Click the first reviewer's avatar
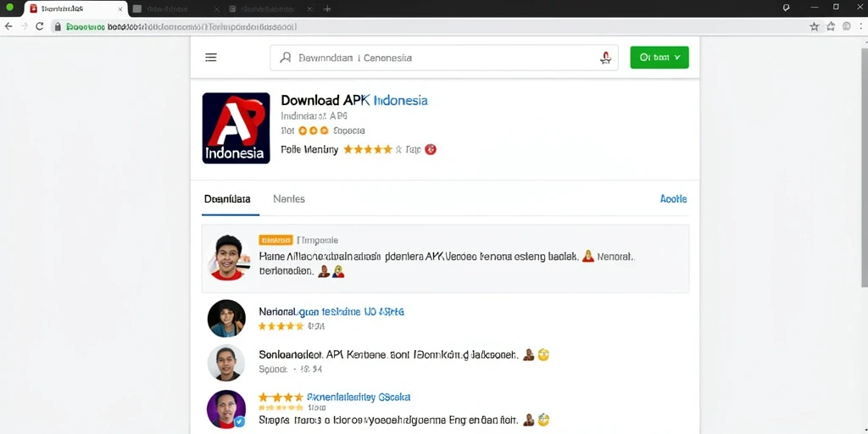This screenshot has height=434, width=868. (x=229, y=258)
